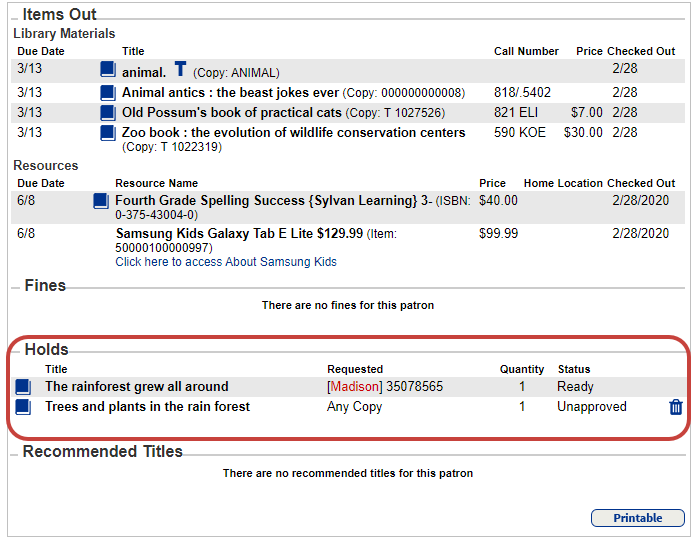Open the book icon for Old Possum's book

pos(108,112)
